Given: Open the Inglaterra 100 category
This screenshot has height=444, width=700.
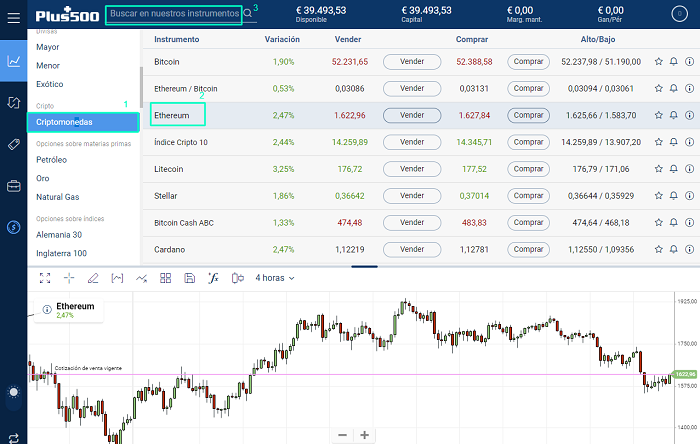Looking at the screenshot, I should point(62,253).
